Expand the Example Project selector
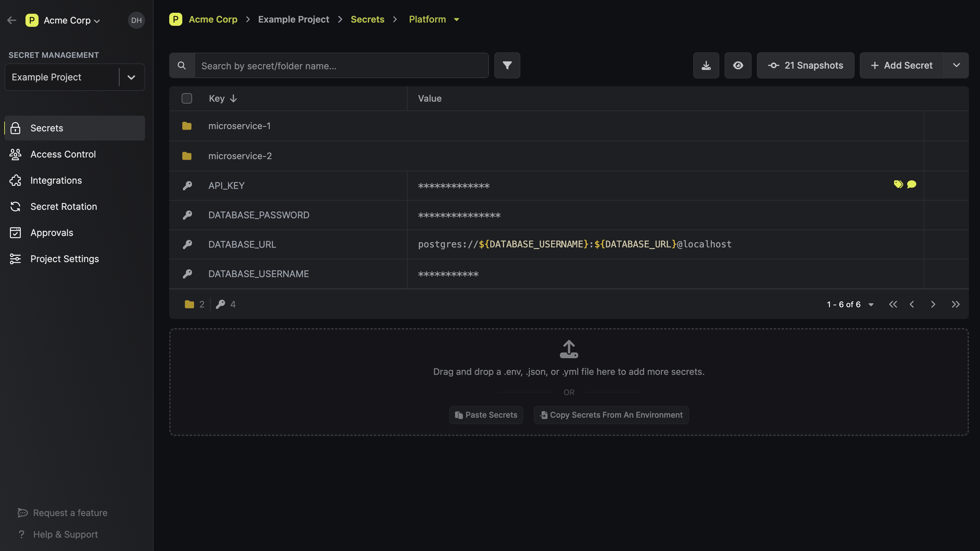The height and width of the screenshot is (551, 980). point(131,77)
